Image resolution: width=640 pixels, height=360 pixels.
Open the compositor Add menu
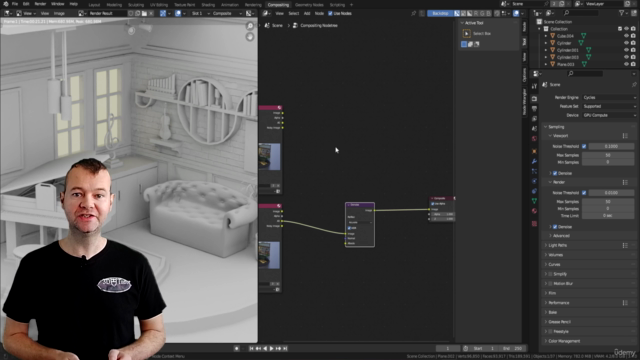pos(307,13)
